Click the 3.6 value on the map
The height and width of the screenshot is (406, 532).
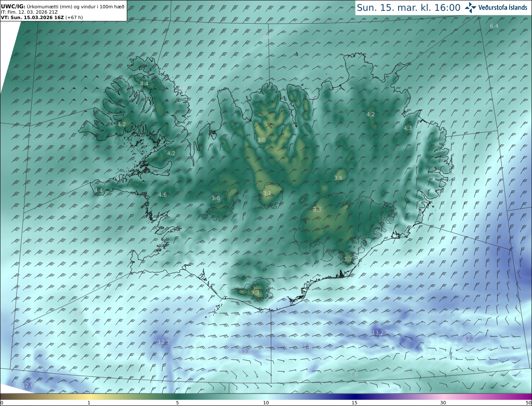tap(338, 178)
